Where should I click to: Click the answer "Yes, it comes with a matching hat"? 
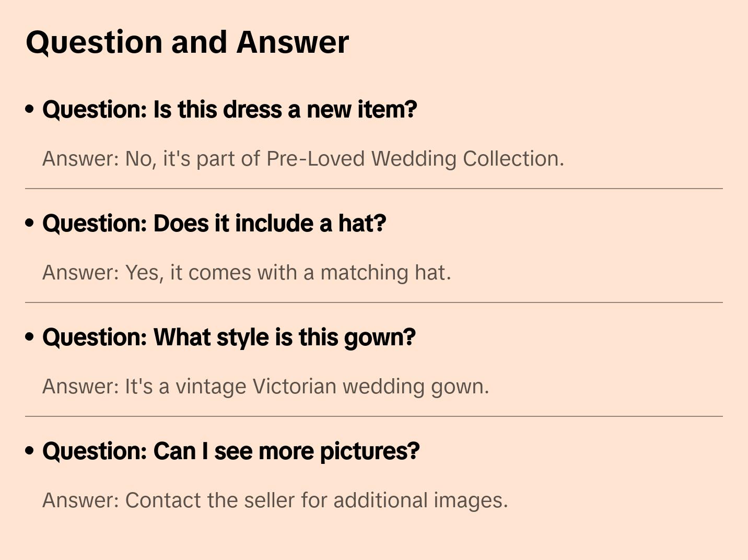click(x=247, y=273)
